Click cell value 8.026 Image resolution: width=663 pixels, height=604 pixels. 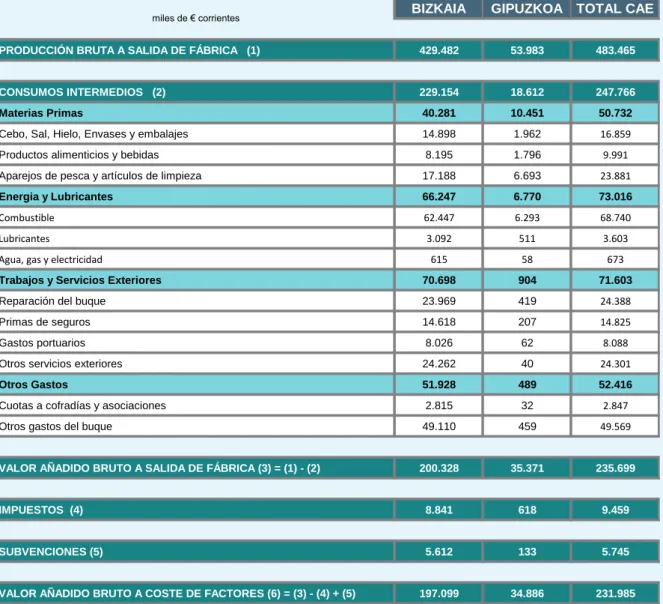439,343
